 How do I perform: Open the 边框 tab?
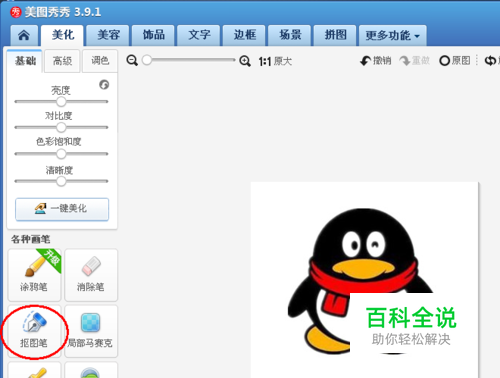244,35
